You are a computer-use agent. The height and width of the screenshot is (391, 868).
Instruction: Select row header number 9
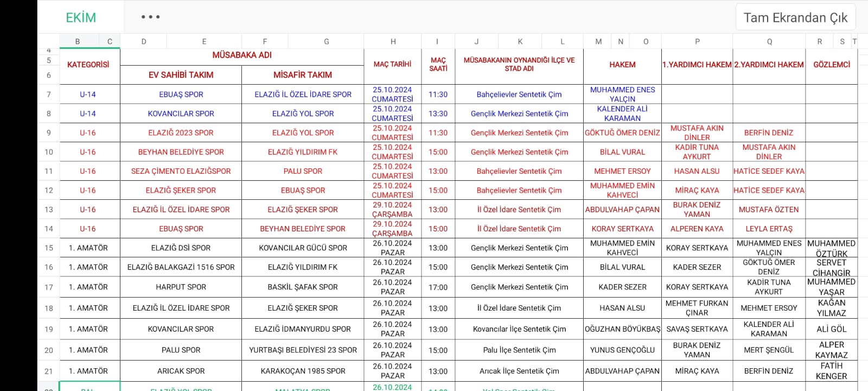point(49,133)
